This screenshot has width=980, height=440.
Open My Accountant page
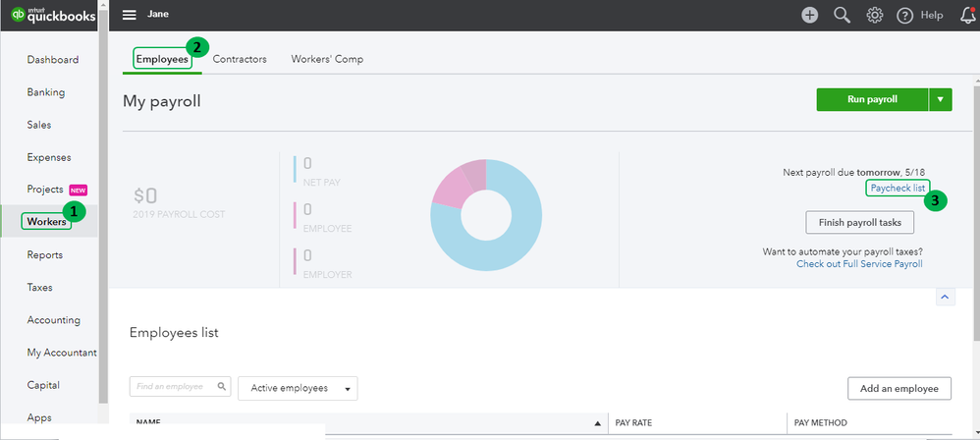61,352
